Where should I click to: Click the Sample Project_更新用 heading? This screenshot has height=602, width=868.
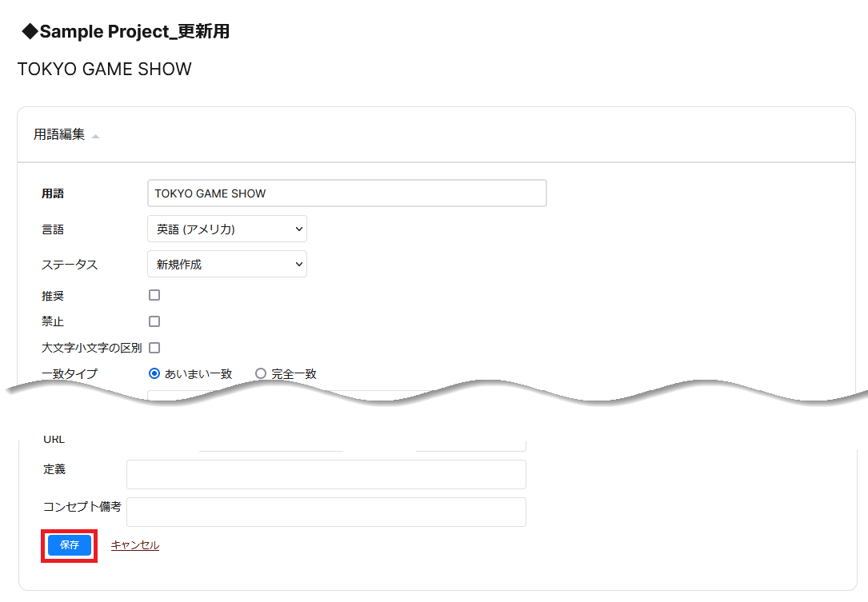[126, 32]
